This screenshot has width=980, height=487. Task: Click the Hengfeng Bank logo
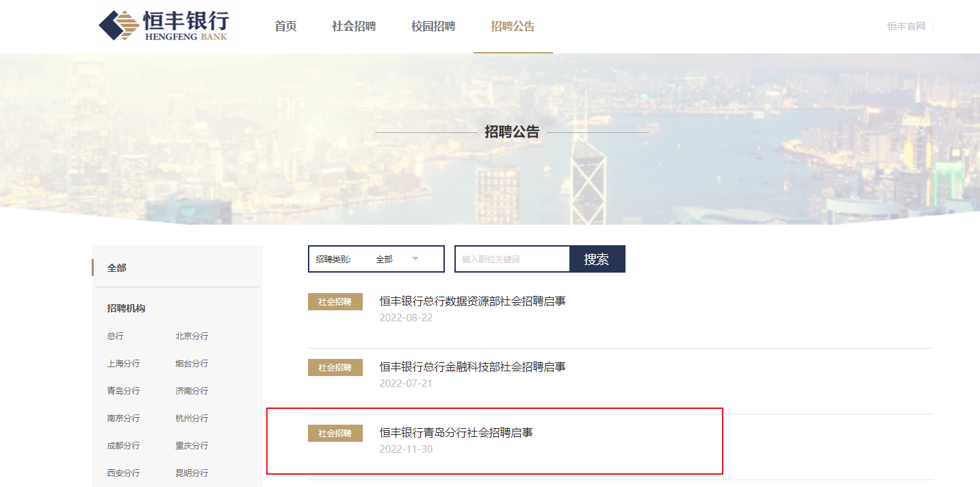coord(164,26)
